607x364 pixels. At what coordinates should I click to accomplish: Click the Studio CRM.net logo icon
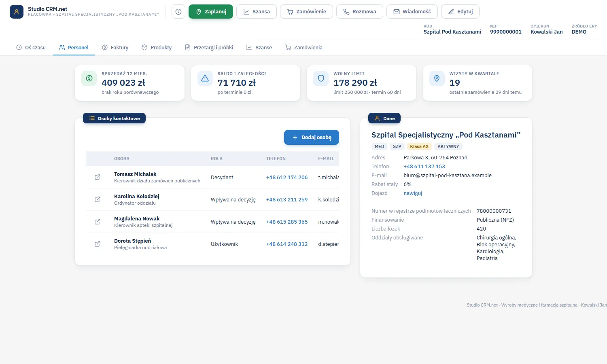[17, 12]
